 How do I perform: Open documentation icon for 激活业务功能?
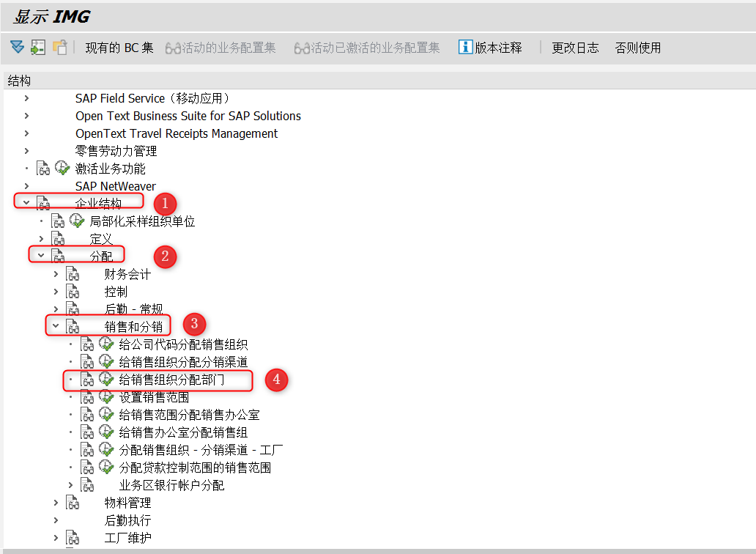click(43, 169)
